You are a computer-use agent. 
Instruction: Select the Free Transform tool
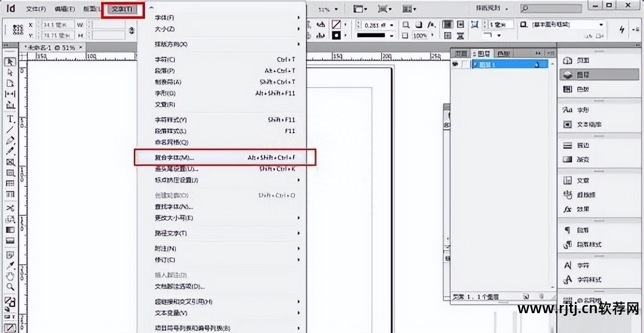coord(10,219)
